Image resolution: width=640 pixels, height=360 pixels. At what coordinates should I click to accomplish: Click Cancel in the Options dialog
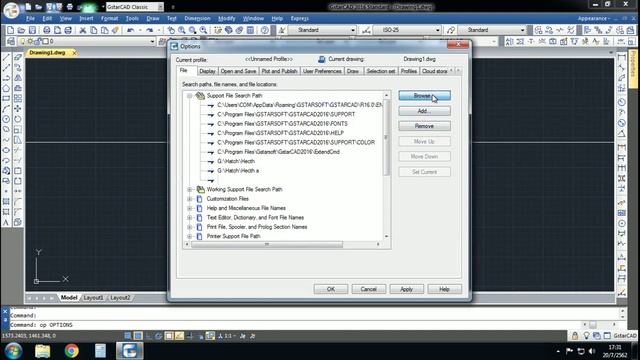click(x=369, y=289)
